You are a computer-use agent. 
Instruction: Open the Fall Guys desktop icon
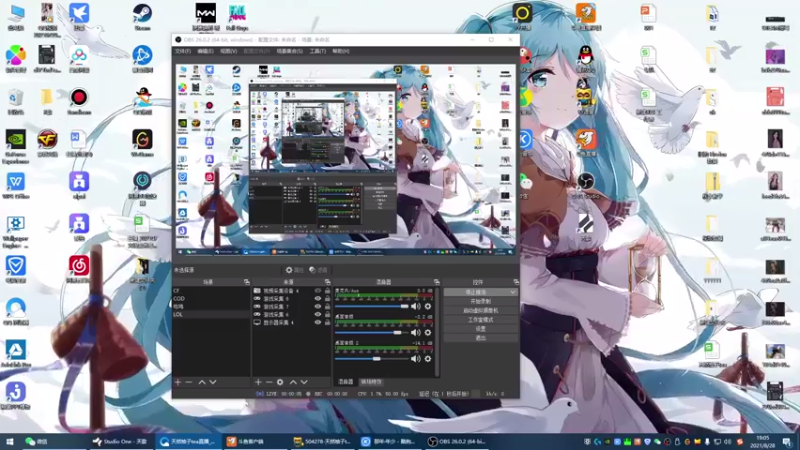point(237,17)
